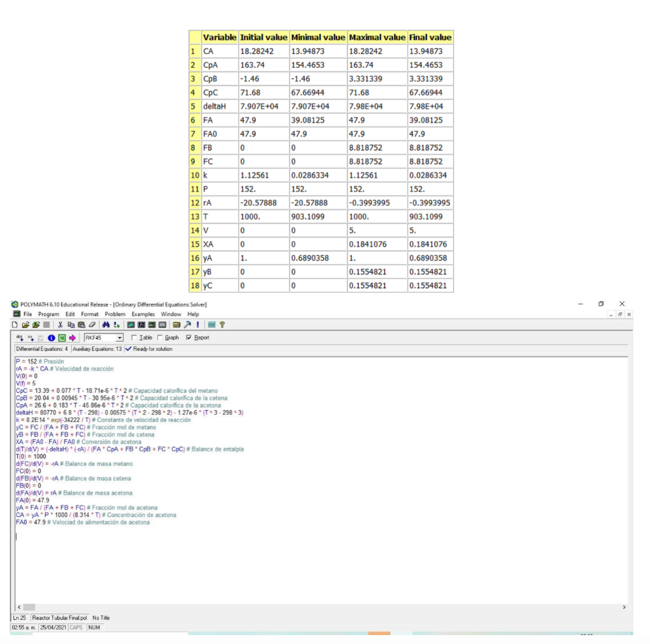
Task: Clear text with the eraser icon
Action: (92, 324)
